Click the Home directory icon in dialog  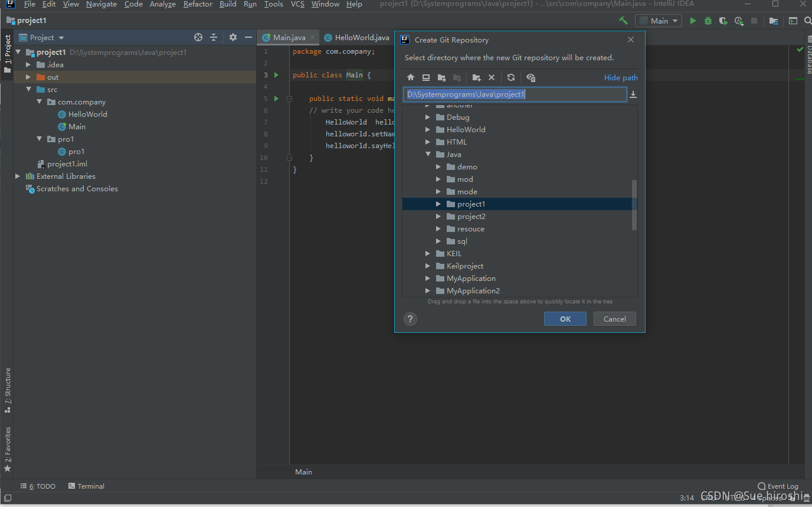411,77
